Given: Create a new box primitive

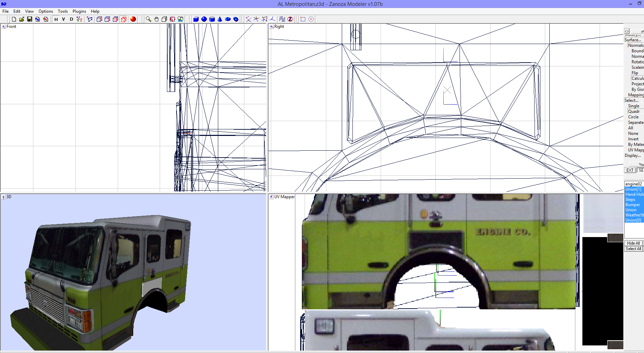Looking at the screenshot, I should 196,19.
